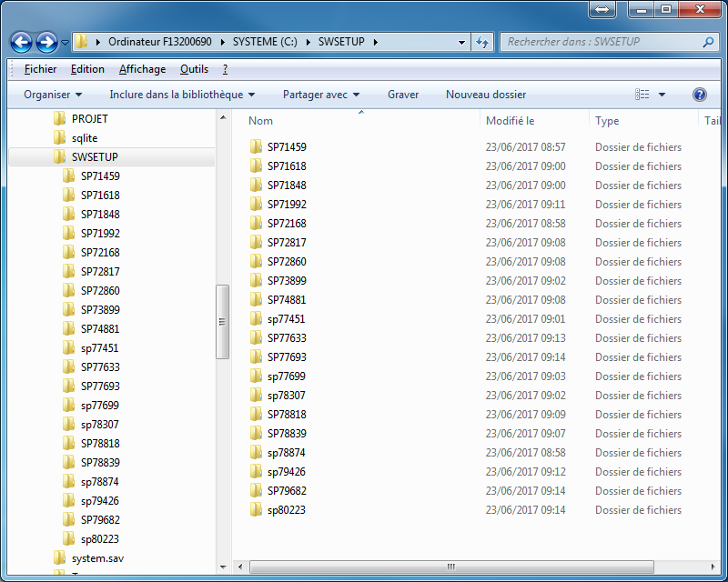Click the sp77699 folder icon in file list

point(256,376)
